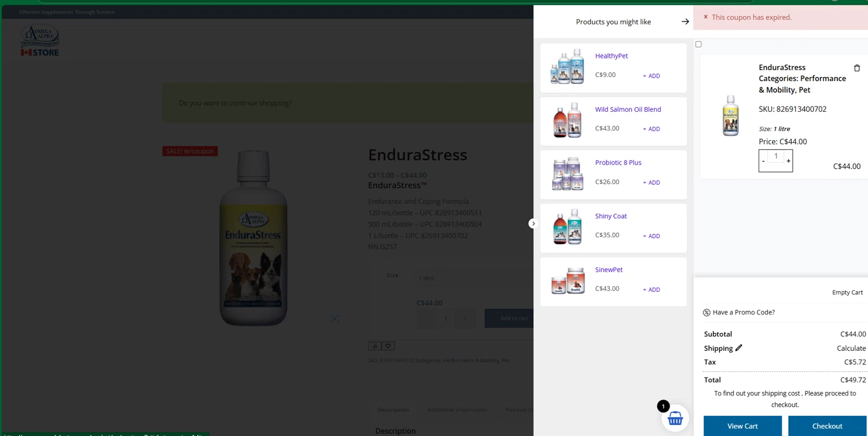This screenshot has width=868, height=436.
Task: Click Wild Salmon Oil Blend thumbnail
Action: coord(568,120)
